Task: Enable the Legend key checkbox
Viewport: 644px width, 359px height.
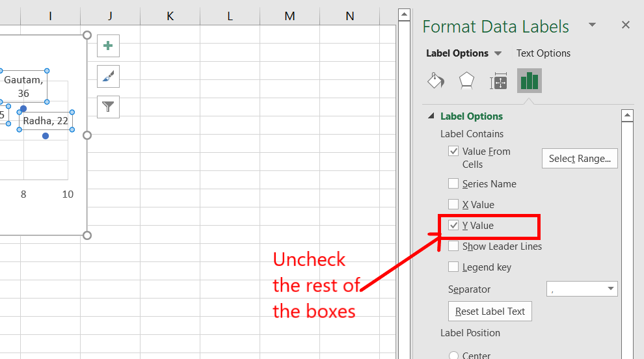Action: pos(453,267)
